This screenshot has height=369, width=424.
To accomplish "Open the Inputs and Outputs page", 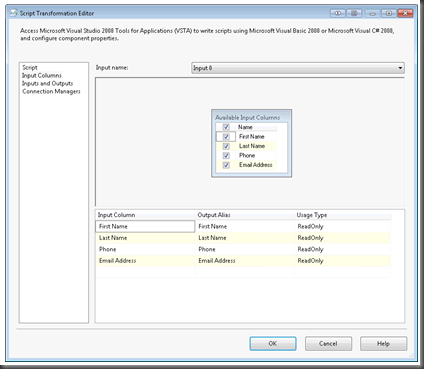I will coord(47,83).
